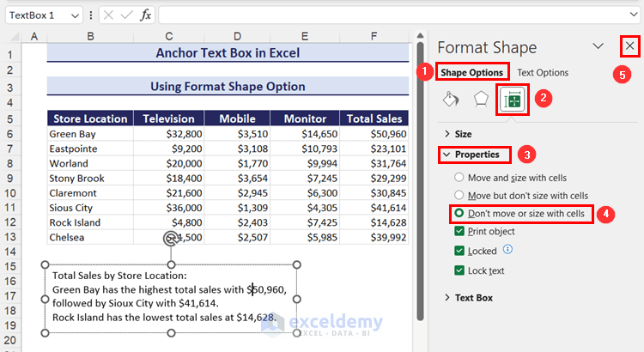The height and width of the screenshot is (352, 644).
Task: Click the Worland cell
Action: click(x=90, y=163)
